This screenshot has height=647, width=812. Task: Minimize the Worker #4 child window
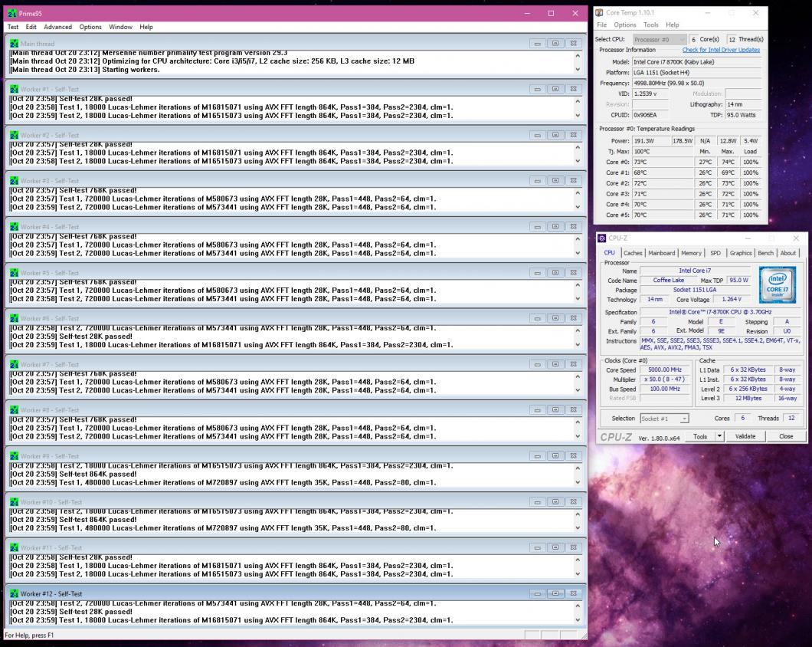[537, 227]
